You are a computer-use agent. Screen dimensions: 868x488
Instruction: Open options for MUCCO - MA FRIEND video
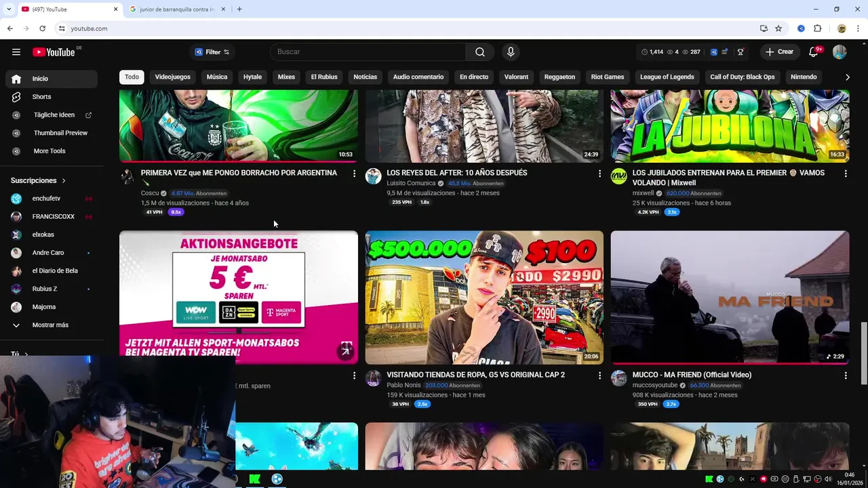click(846, 375)
